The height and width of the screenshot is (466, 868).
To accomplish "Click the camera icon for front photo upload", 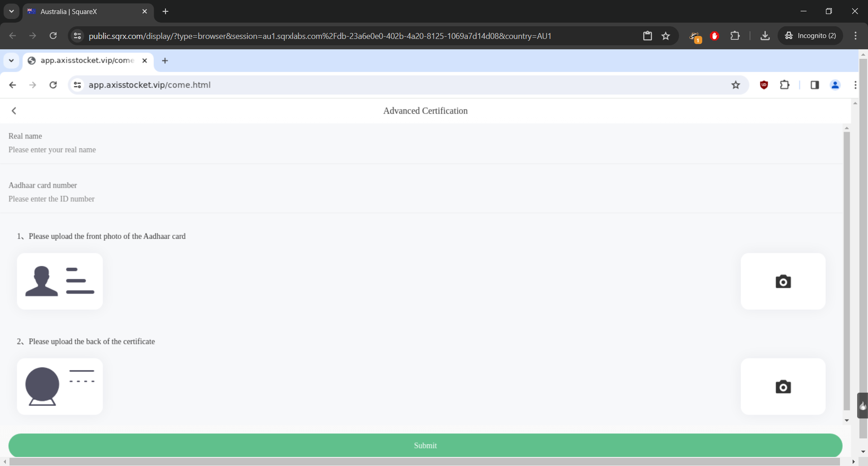I will [783, 281].
